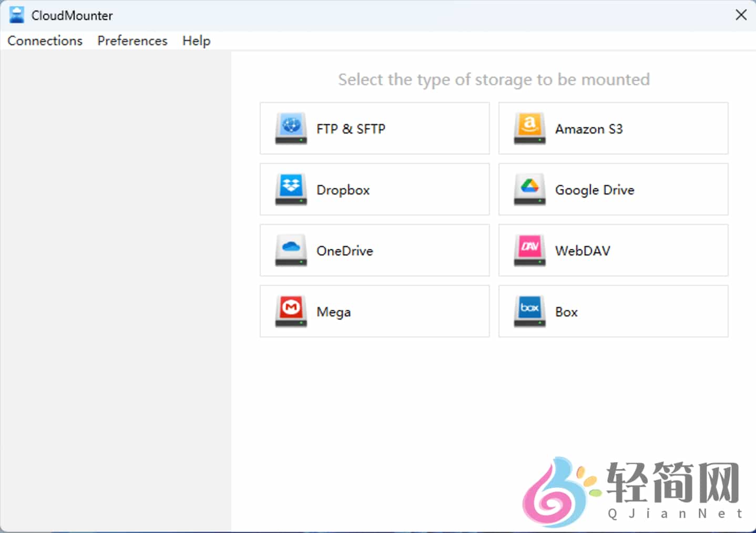Image resolution: width=756 pixels, height=533 pixels.
Task: Click the Dropbox drive icon
Action: pos(291,190)
